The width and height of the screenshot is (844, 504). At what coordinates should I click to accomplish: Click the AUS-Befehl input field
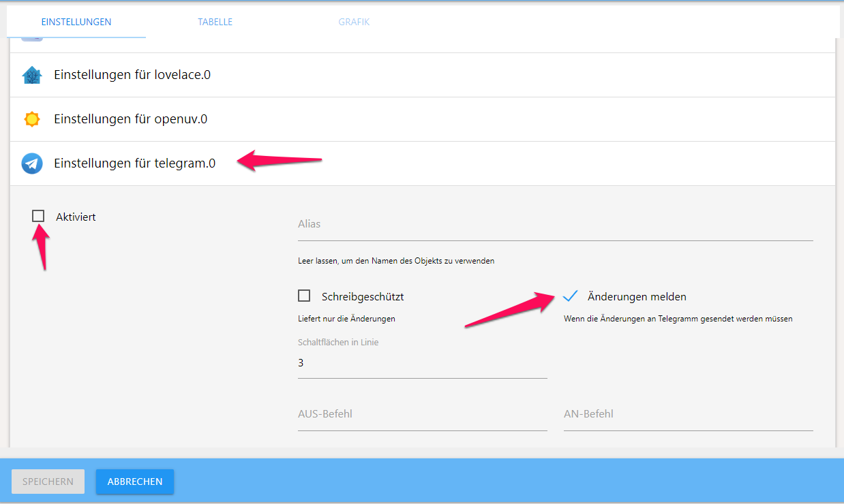tap(423, 414)
